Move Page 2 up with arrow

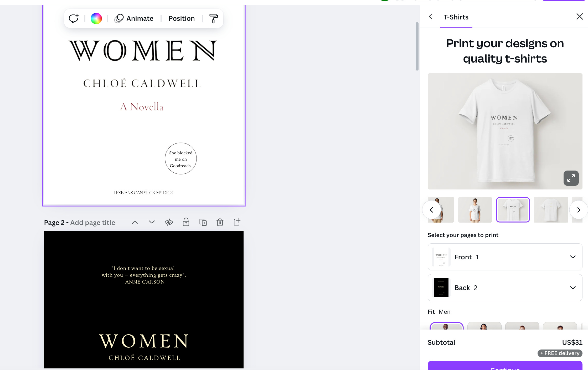pyautogui.click(x=135, y=222)
